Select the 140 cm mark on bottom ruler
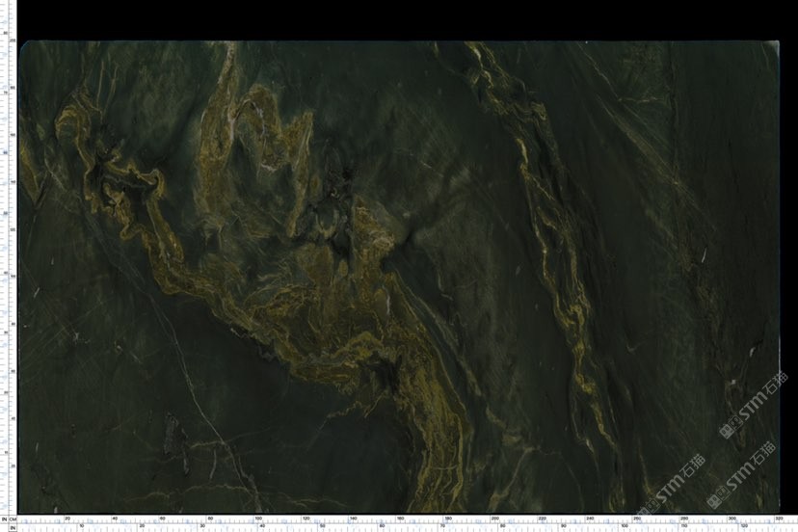 tap(353, 519)
